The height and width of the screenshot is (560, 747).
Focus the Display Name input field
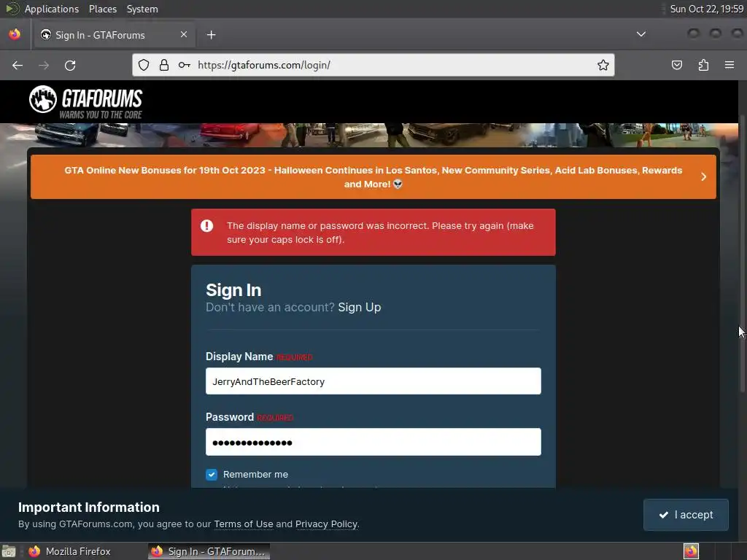373,381
